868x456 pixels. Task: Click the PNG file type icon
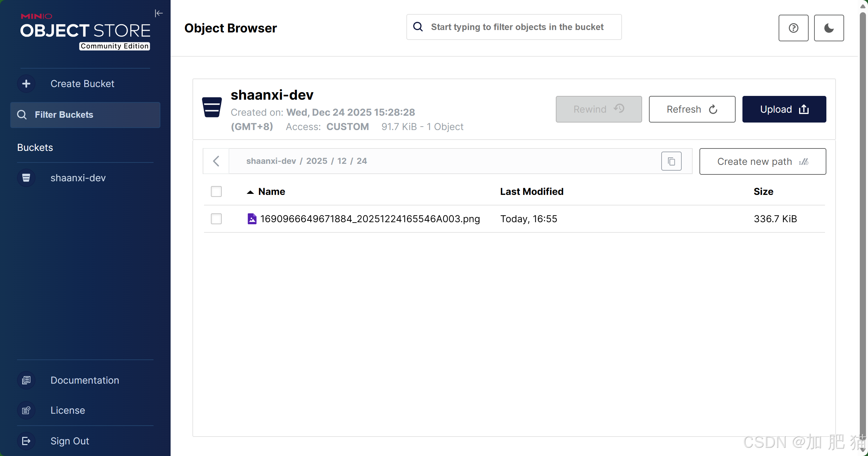click(x=252, y=219)
